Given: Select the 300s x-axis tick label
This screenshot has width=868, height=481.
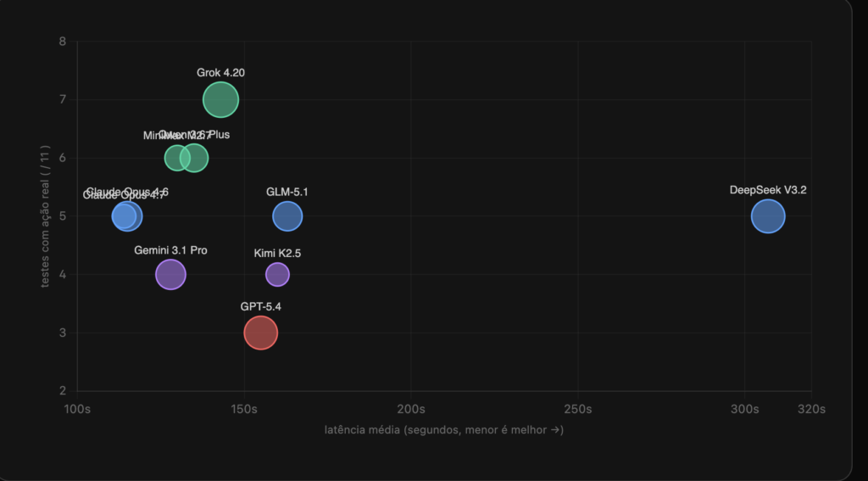Looking at the screenshot, I should (745, 409).
